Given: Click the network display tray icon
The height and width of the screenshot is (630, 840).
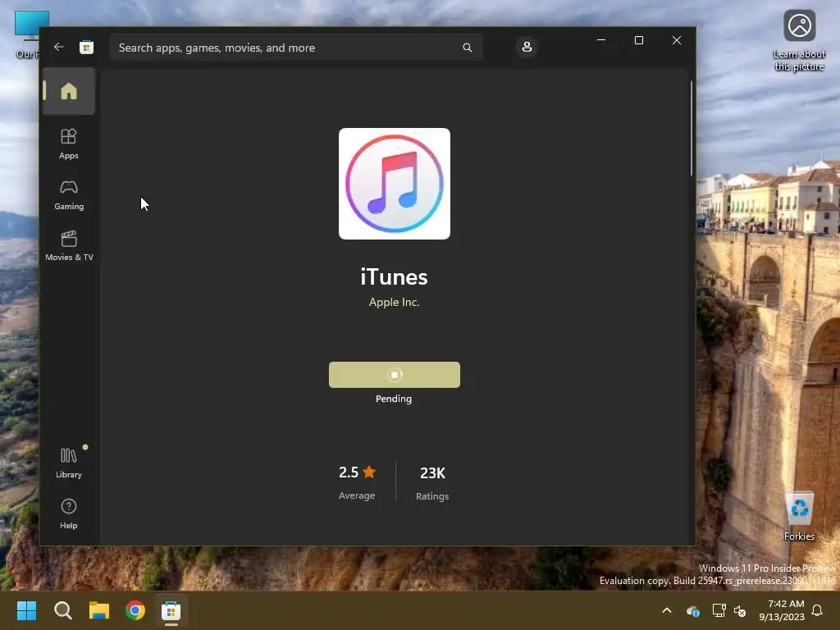Looking at the screenshot, I should coord(719,610).
